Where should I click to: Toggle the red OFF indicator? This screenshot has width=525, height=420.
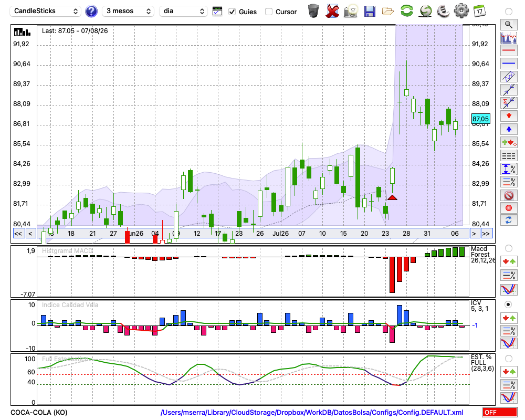click(500, 412)
